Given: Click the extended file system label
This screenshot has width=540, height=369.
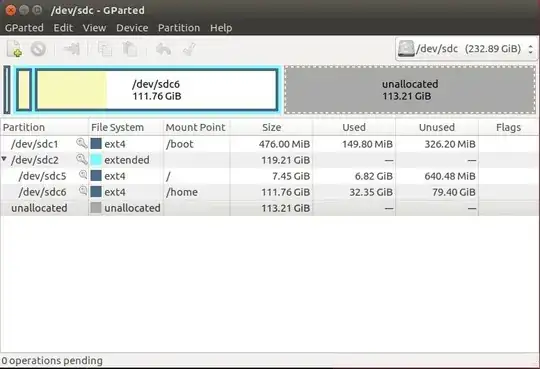Looking at the screenshot, I should coord(127,160).
